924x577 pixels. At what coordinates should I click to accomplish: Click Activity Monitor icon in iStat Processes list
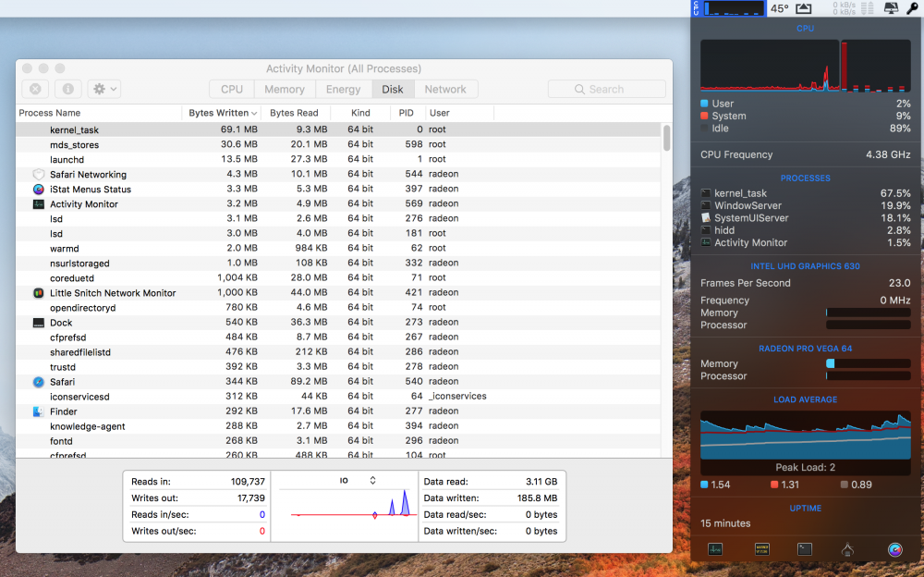[x=706, y=242]
